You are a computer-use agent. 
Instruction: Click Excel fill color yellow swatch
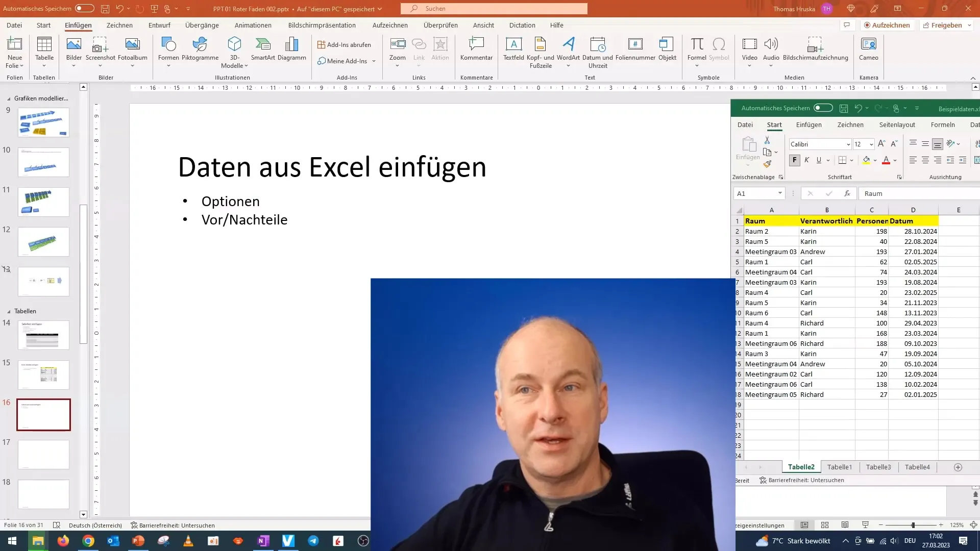[866, 160]
